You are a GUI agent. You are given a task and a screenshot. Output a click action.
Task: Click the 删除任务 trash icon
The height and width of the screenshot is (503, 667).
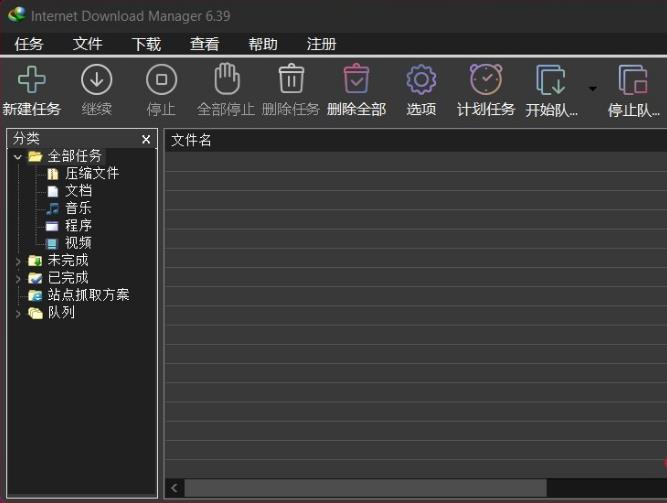click(x=291, y=79)
